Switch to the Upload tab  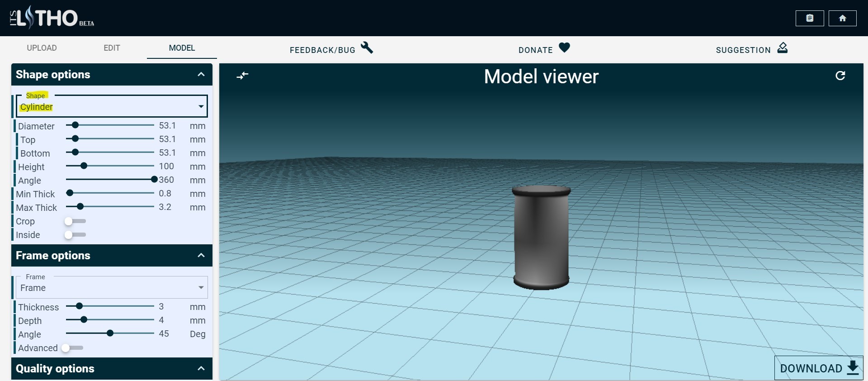point(42,48)
